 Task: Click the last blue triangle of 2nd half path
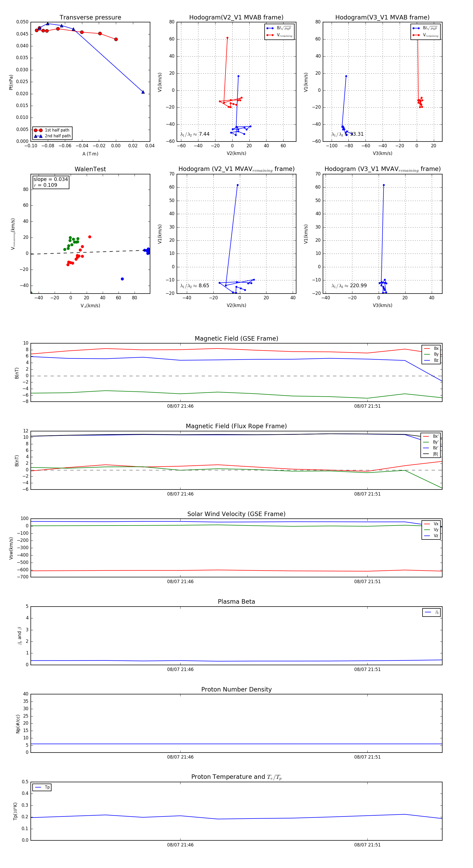143,92
